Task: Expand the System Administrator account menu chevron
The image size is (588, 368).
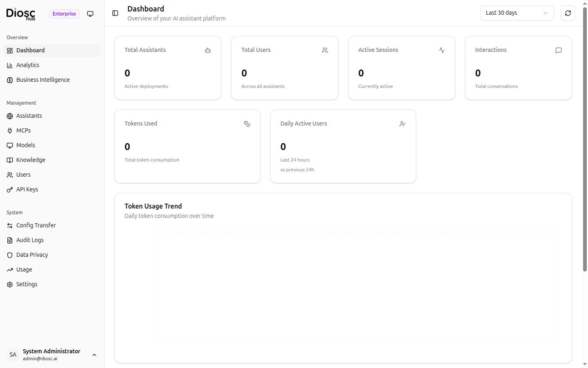Action: pyautogui.click(x=94, y=355)
